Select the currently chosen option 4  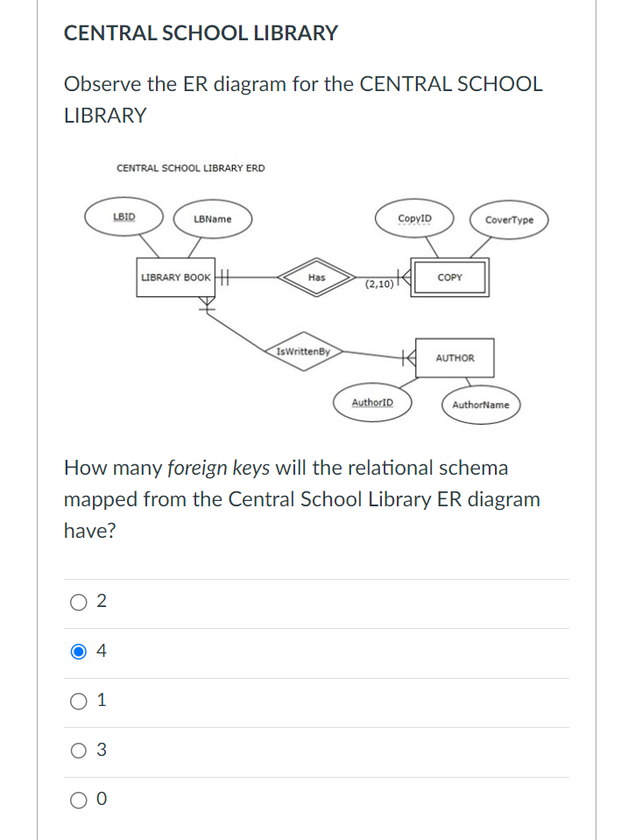tap(79, 651)
